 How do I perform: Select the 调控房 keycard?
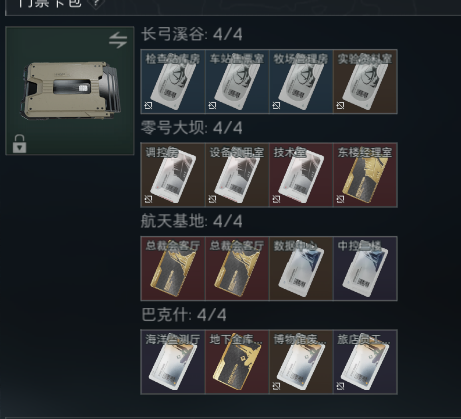point(173,175)
